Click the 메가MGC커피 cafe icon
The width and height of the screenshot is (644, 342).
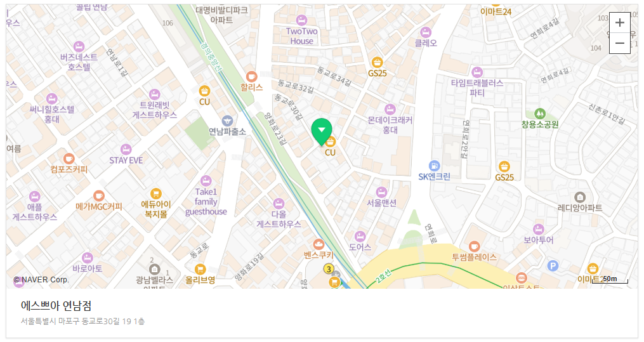98,196
